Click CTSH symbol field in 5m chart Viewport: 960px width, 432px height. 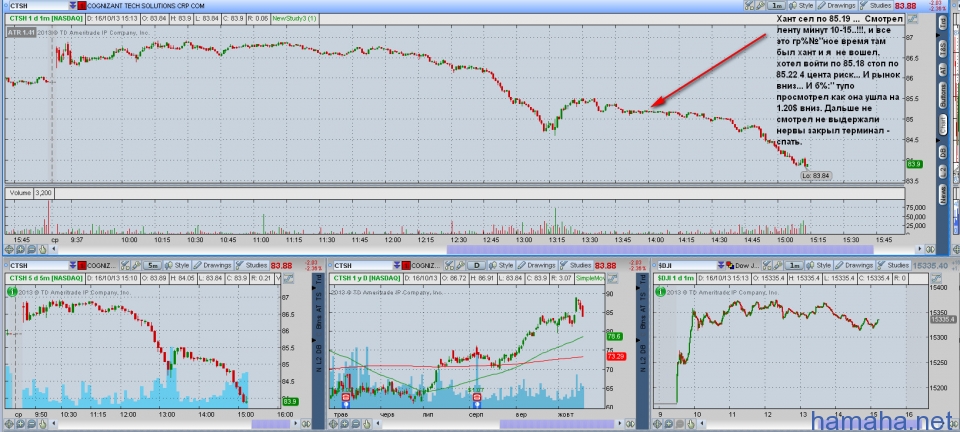pyautogui.click(x=39, y=266)
